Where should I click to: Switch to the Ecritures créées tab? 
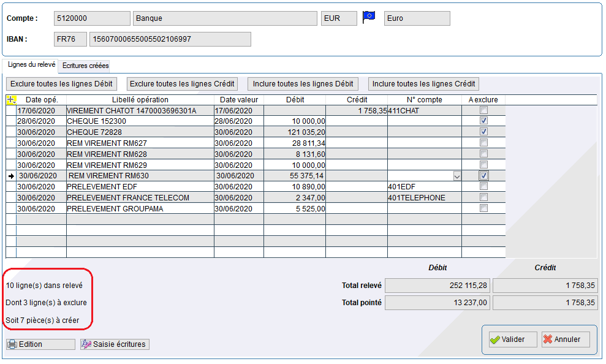tap(86, 65)
